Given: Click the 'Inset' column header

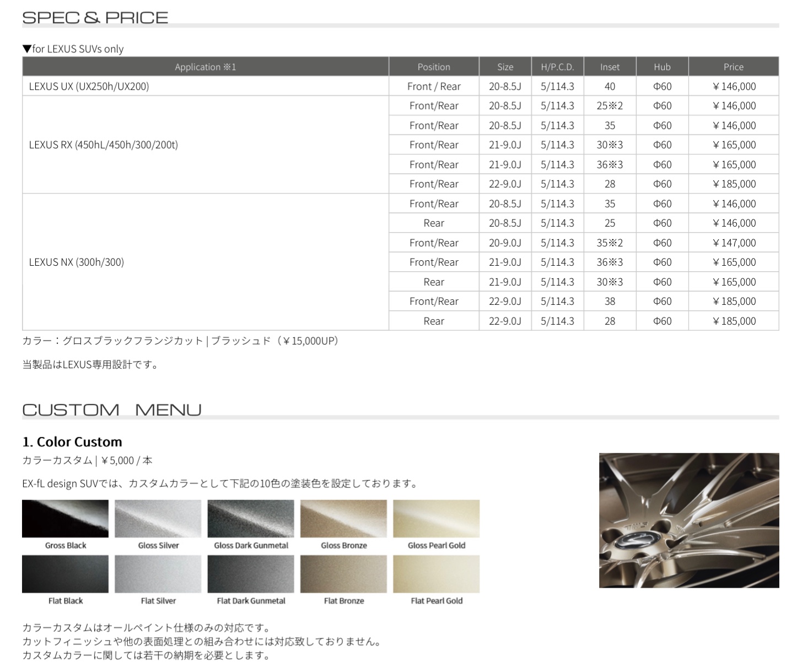Looking at the screenshot, I should (x=610, y=67).
